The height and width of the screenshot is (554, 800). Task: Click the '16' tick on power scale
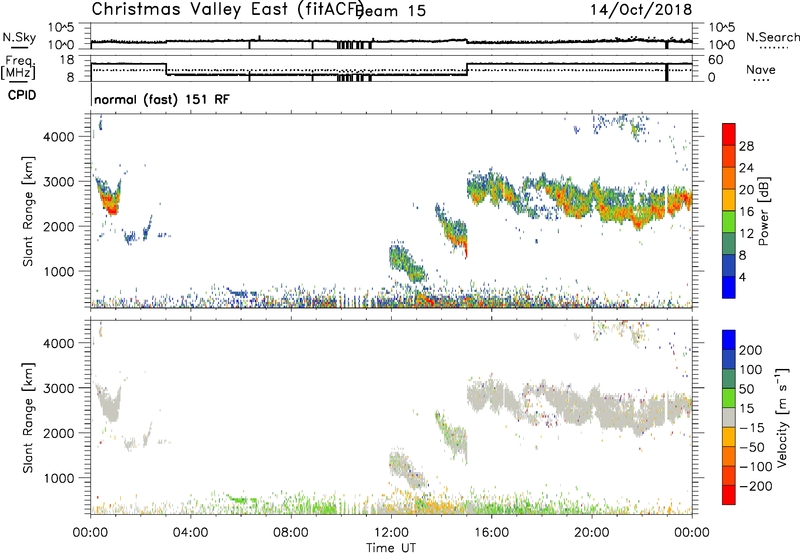coord(746,212)
